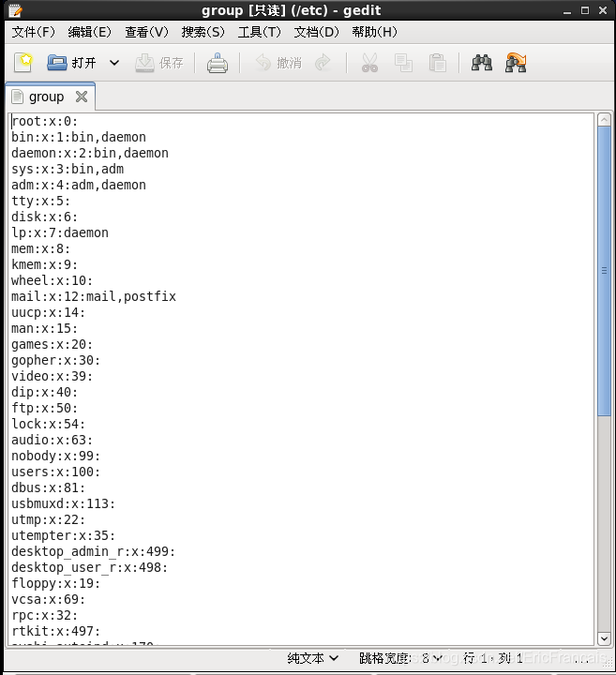Open the 工具(T) menu
616x675 pixels.
[259, 32]
